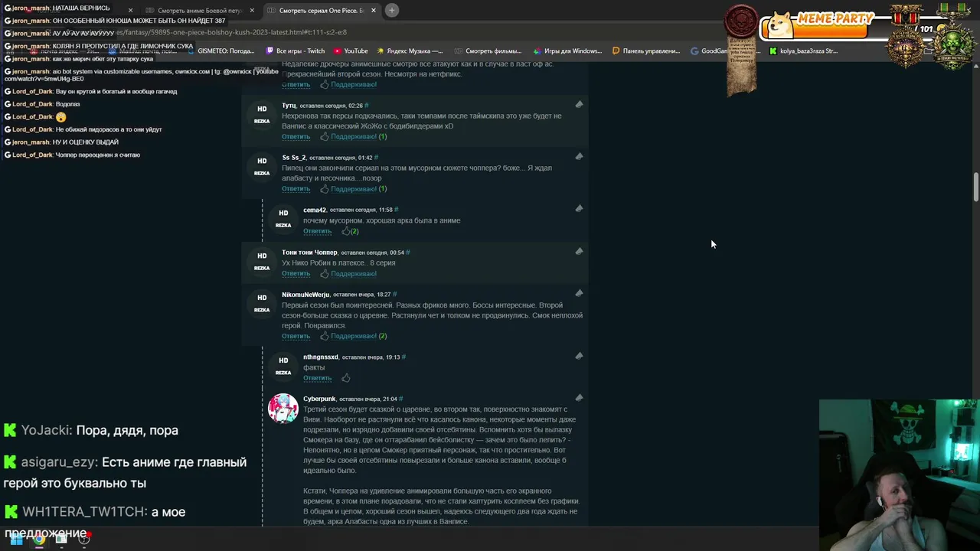Image resolution: width=980 pixels, height=551 pixels.
Task: Click the username Cyberpunk
Action: (x=319, y=399)
